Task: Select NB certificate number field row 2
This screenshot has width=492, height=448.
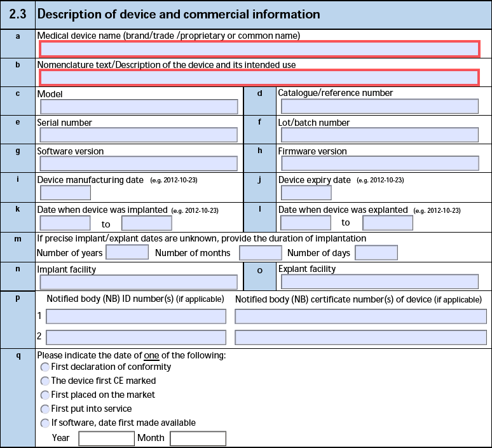Action: pos(360,337)
